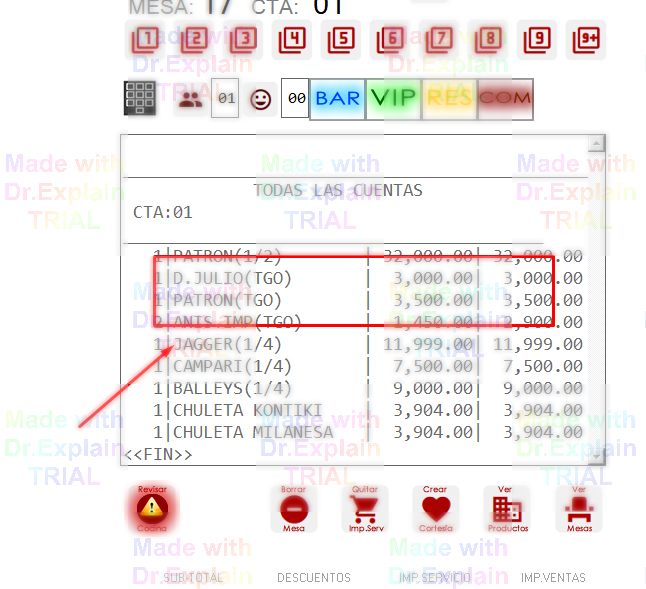Click Borrar Mesa icon
This screenshot has width=646, height=589.
pos(293,510)
